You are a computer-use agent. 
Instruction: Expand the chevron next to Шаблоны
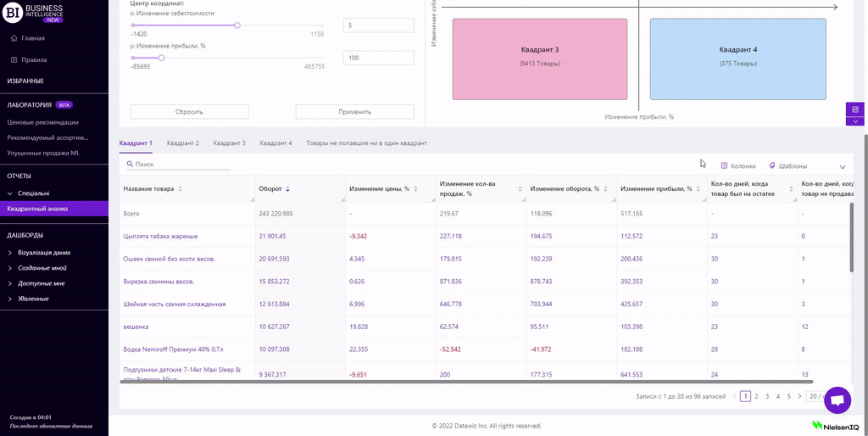click(842, 167)
